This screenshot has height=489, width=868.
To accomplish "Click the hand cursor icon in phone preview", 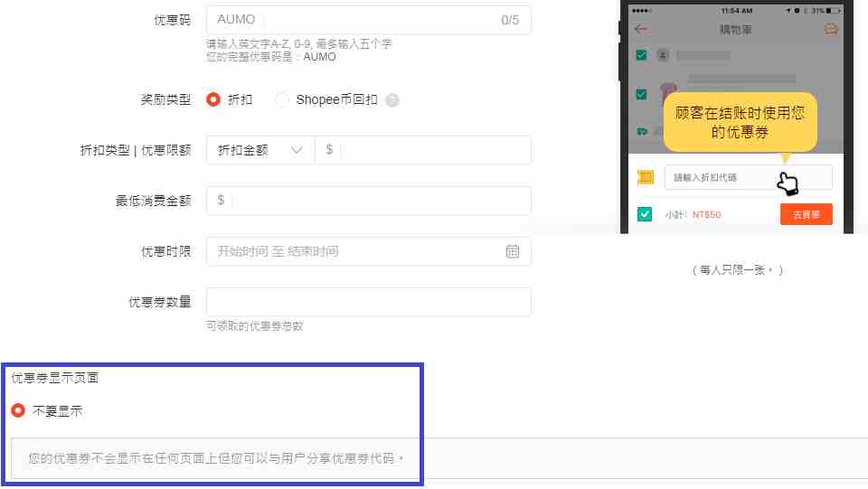I will point(788,183).
